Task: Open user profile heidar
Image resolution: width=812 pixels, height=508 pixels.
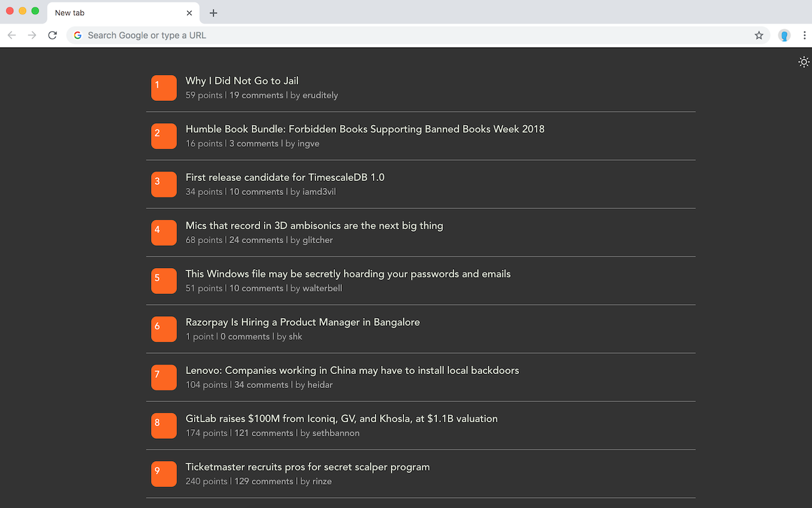Action: tap(320, 385)
